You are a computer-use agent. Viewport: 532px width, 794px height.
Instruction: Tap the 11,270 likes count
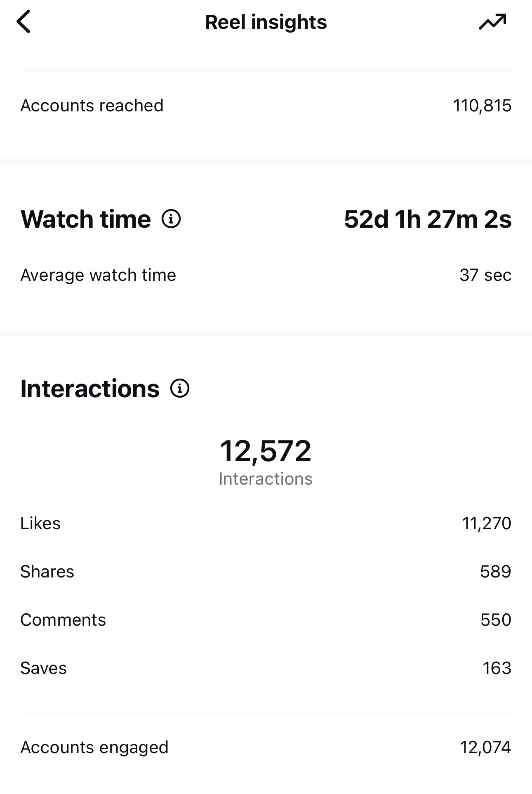(487, 523)
